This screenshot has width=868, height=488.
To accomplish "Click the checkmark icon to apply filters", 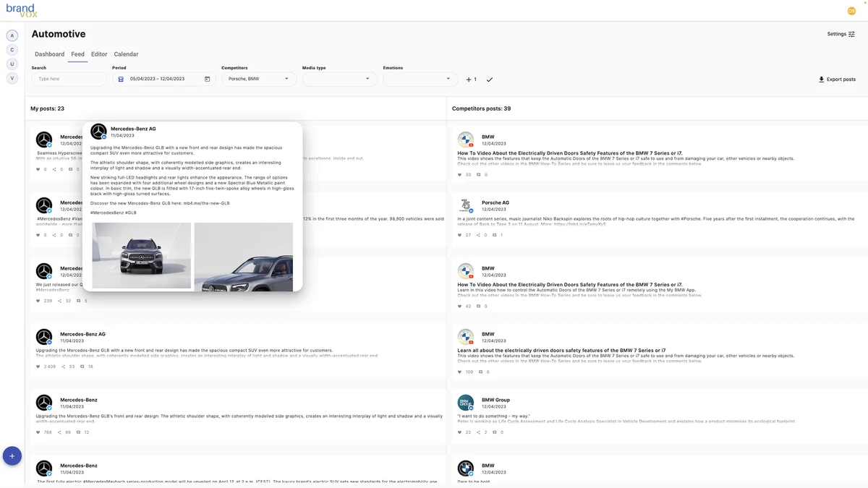I will coord(490,80).
